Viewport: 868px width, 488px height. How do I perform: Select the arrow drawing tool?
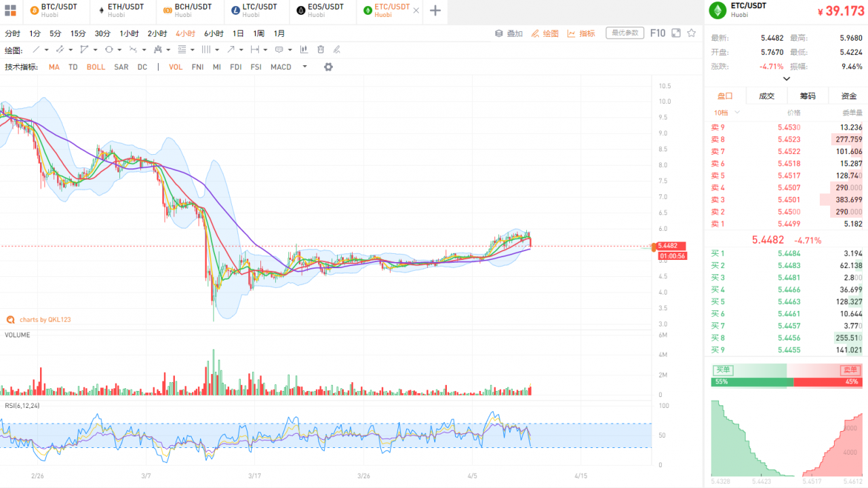(231, 50)
